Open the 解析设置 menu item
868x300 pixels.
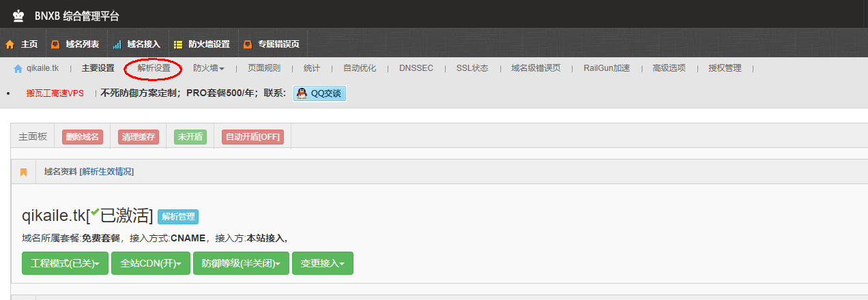pyautogui.click(x=154, y=68)
